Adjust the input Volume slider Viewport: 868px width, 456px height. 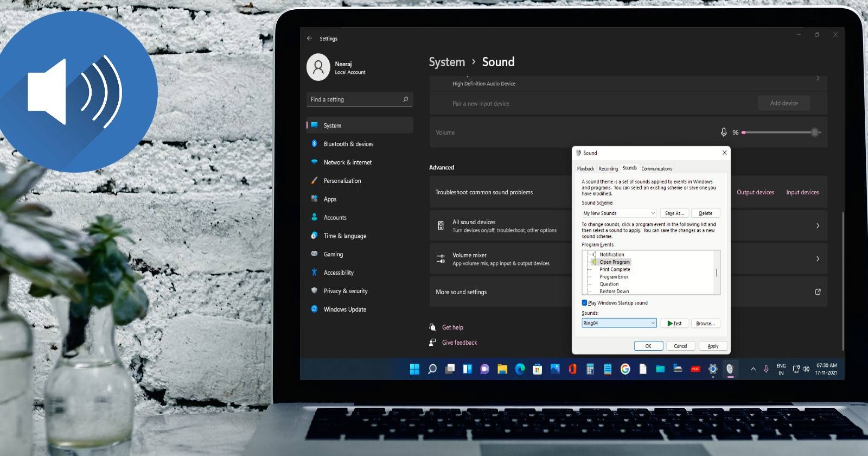[x=781, y=132]
